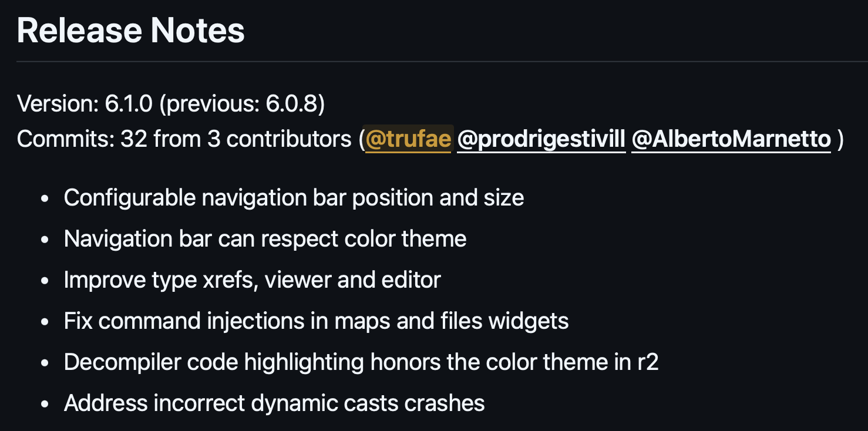This screenshot has height=431, width=868.
Task: Visit the @AlbertoMarnetto profile link
Action: (x=731, y=139)
